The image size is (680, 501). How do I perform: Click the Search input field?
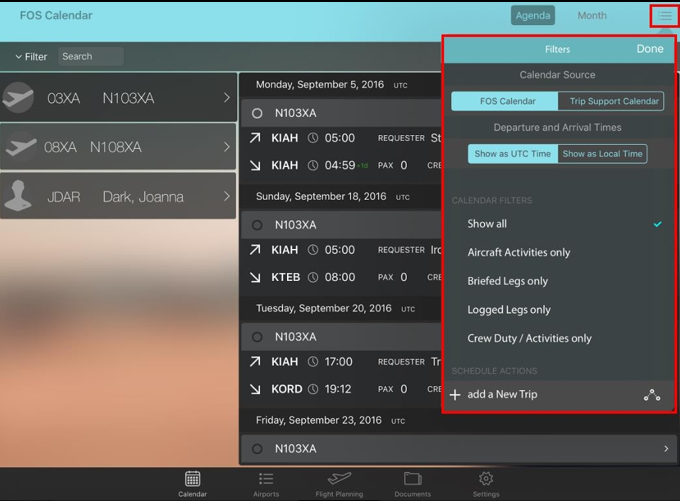coord(90,57)
